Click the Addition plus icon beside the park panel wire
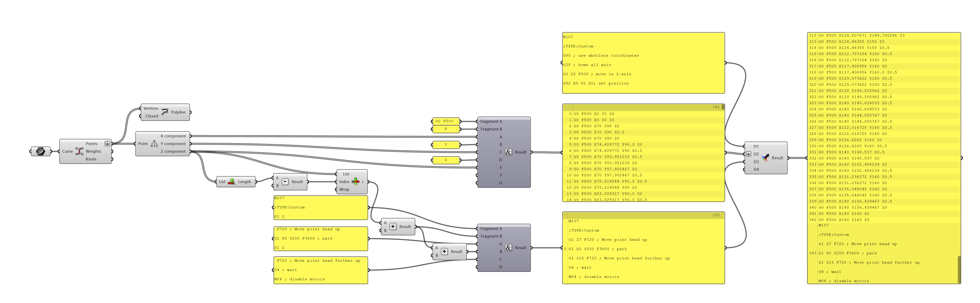This screenshot has height=303, width=980. [444, 252]
